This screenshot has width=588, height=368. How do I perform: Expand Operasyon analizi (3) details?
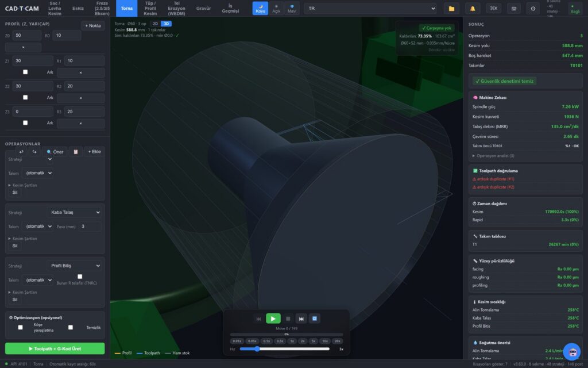[x=493, y=156]
